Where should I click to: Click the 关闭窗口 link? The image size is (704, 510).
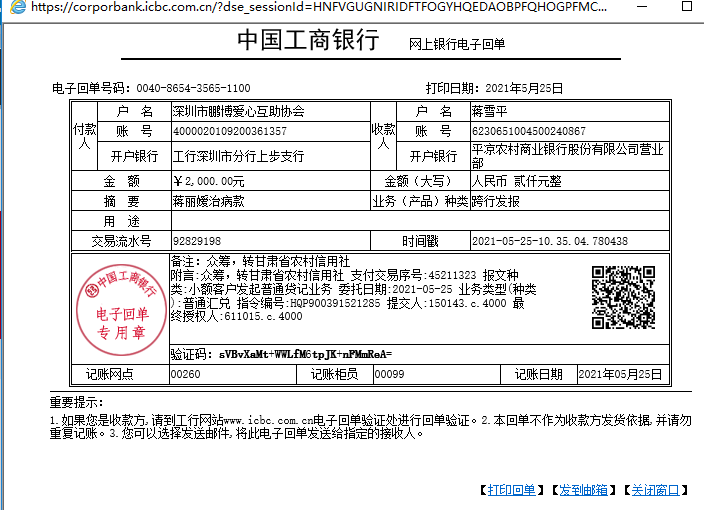656,490
